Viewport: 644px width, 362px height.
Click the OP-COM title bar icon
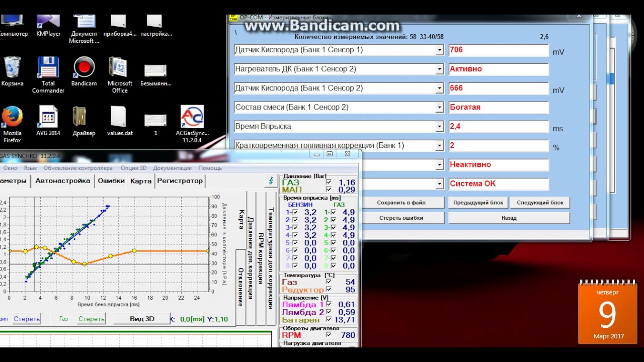click(x=233, y=17)
